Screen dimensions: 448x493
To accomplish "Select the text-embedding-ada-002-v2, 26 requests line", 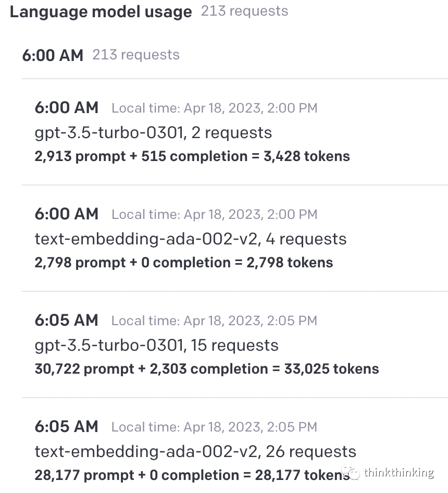I will [x=195, y=451].
